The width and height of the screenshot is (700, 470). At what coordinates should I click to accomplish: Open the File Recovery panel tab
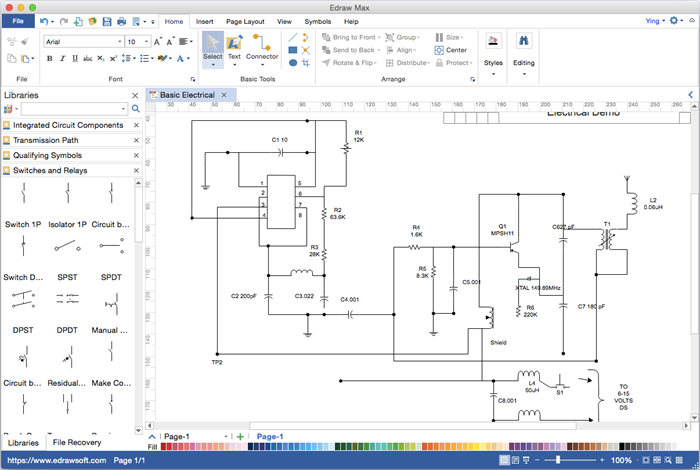77,442
